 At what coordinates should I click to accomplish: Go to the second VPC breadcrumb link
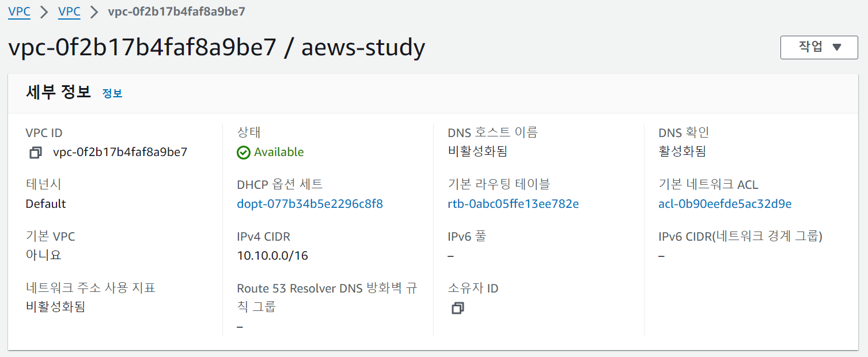pos(69,11)
